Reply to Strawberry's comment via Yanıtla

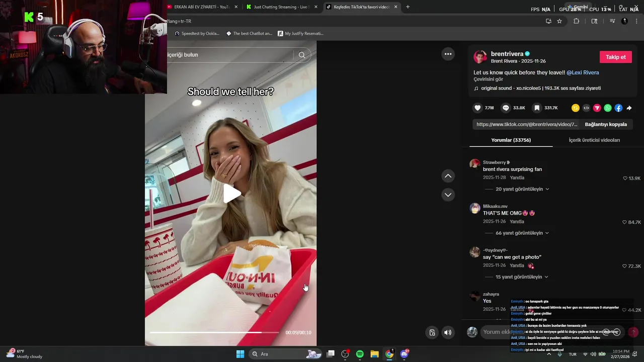[517, 177]
